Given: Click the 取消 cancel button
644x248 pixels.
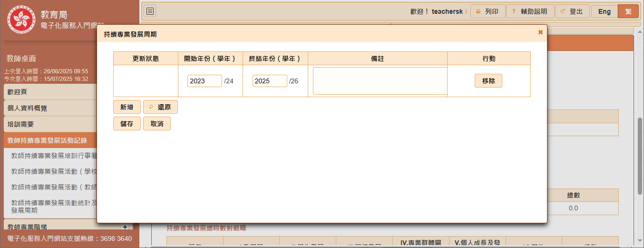Looking at the screenshot, I should 157,124.
